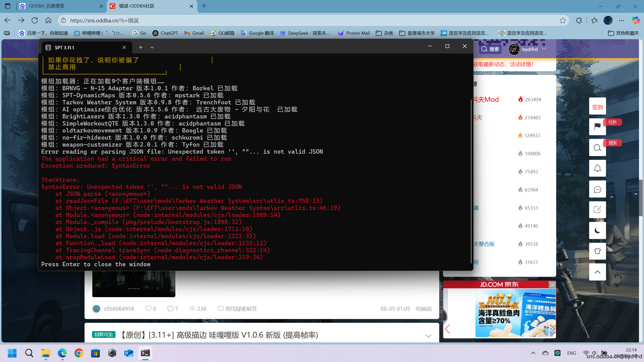Image resolution: width=644 pixels, height=362 pixels.
Task: Open notifications bell in sidebar
Action: tap(597, 168)
